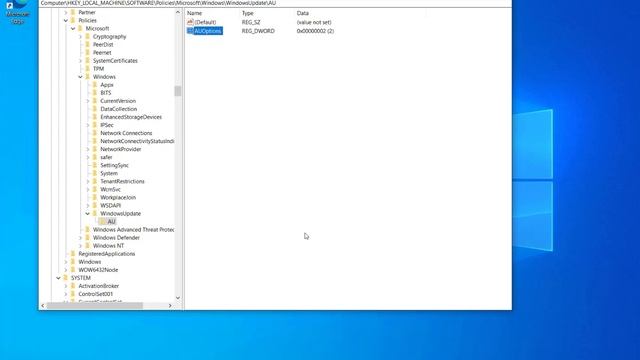Expand the WOW6432Node key
The image size is (640, 360).
[66, 270]
